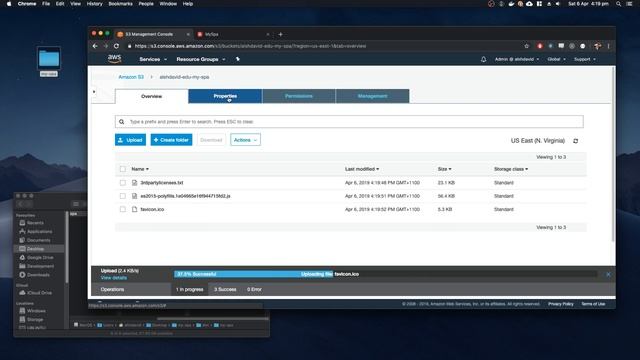Sort by Last modified column
The height and width of the screenshot is (360, 640).
pyautogui.click(x=362, y=169)
